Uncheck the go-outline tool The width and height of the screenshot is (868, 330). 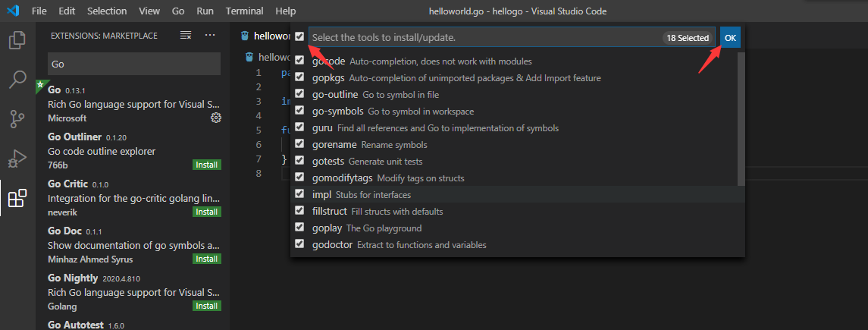pyautogui.click(x=299, y=93)
